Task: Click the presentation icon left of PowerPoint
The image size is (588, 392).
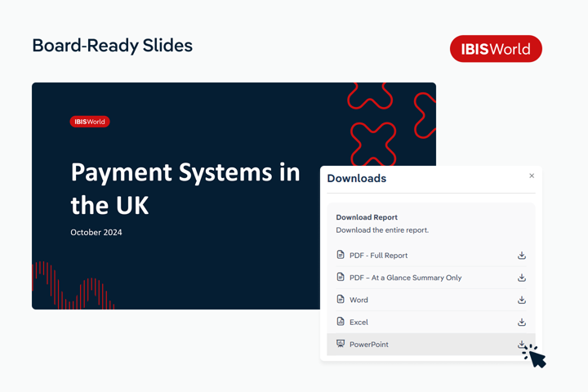Action: click(341, 344)
